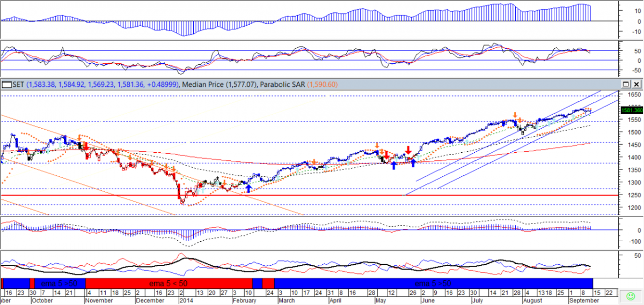Screen dimensions: 644x305
Task: Click the SET candlestick icon in title bar
Action: pyautogui.click(x=7, y=84)
